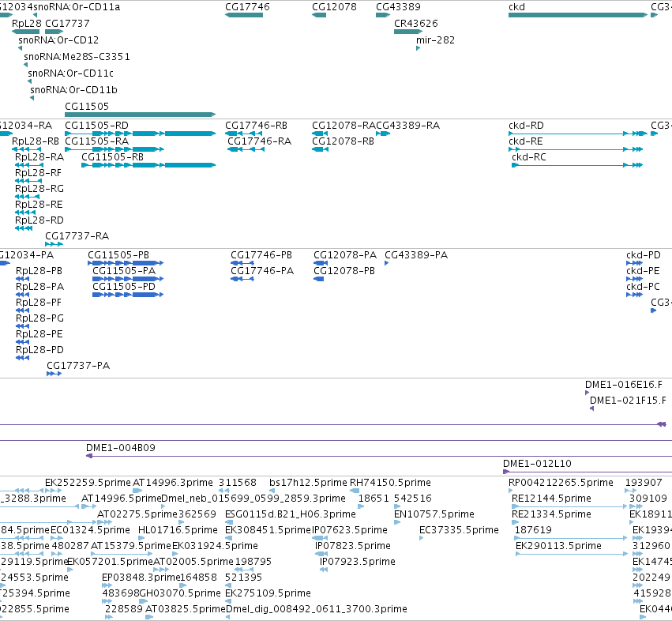Click protein RpL28-PB label
The height and width of the screenshot is (621, 672).
pyautogui.click(x=39, y=271)
